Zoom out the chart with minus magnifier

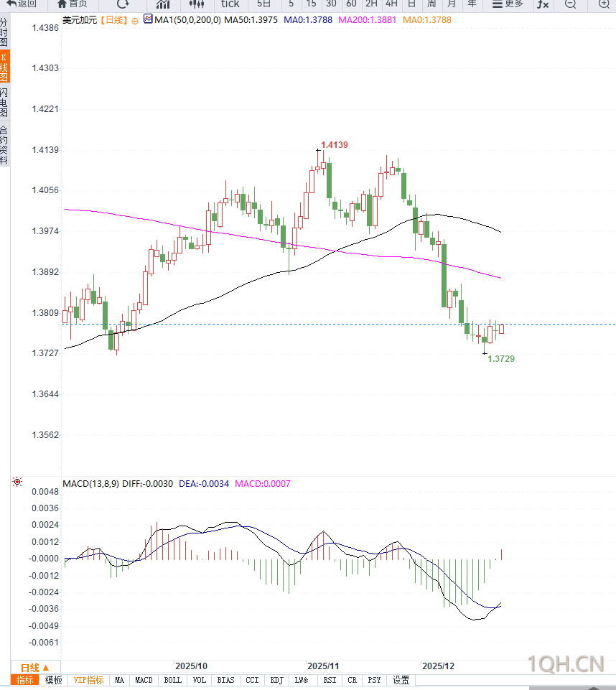point(570,4)
